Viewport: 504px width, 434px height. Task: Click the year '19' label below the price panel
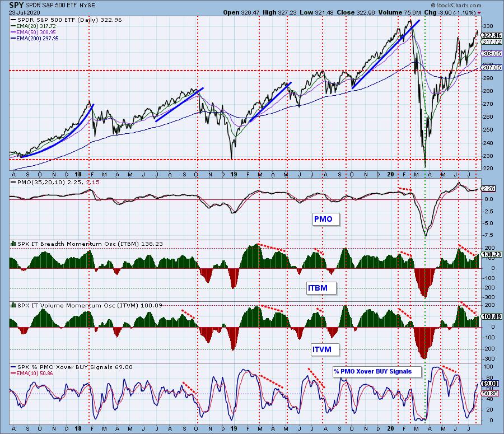tap(234, 175)
